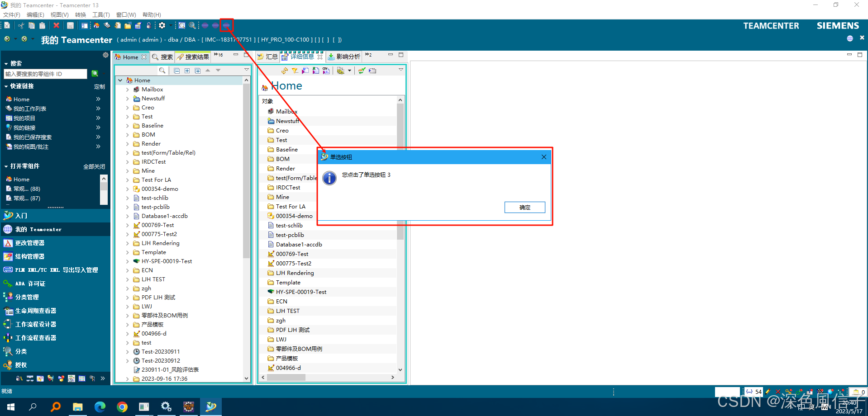Click the paste clipboard icon in the toolbar
This screenshot has height=416, width=868.
[42, 26]
